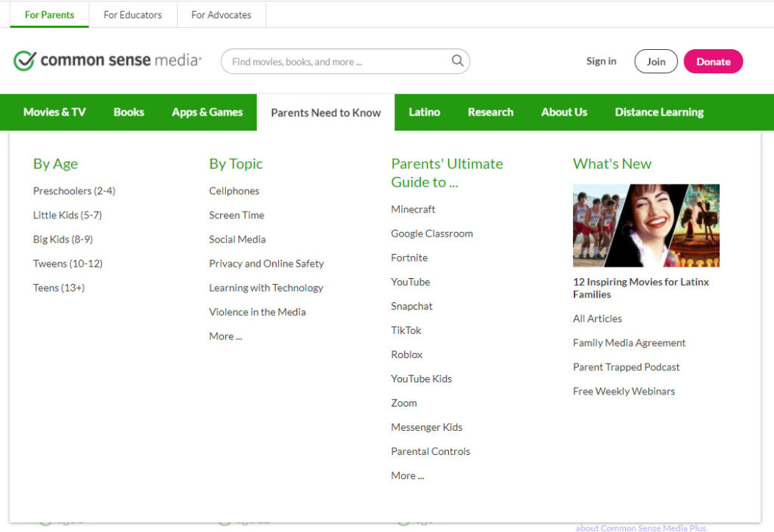774x532 pixels.
Task: Go to the Minecraft guide
Action: click(413, 209)
